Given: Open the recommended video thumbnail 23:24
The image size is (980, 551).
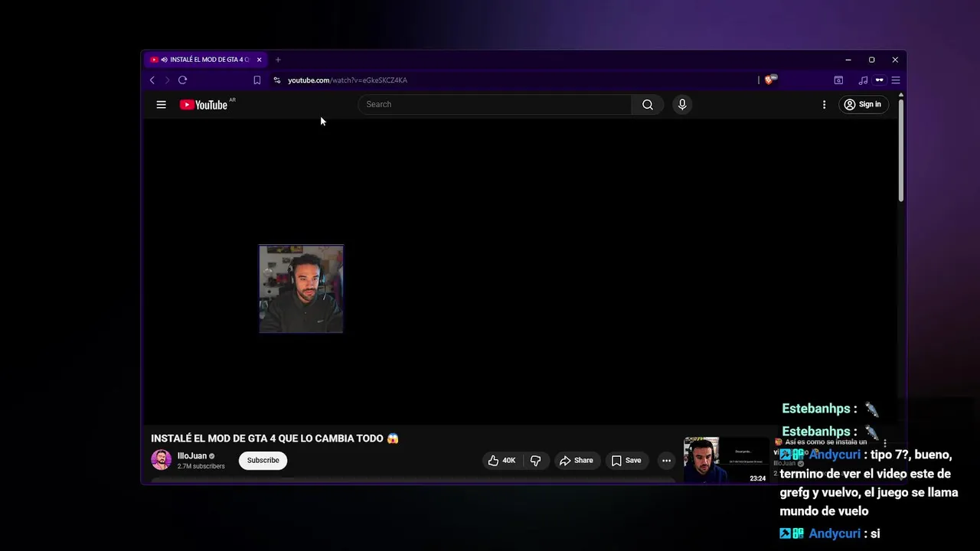Looking at the screenshot, I should coord(726,460).
